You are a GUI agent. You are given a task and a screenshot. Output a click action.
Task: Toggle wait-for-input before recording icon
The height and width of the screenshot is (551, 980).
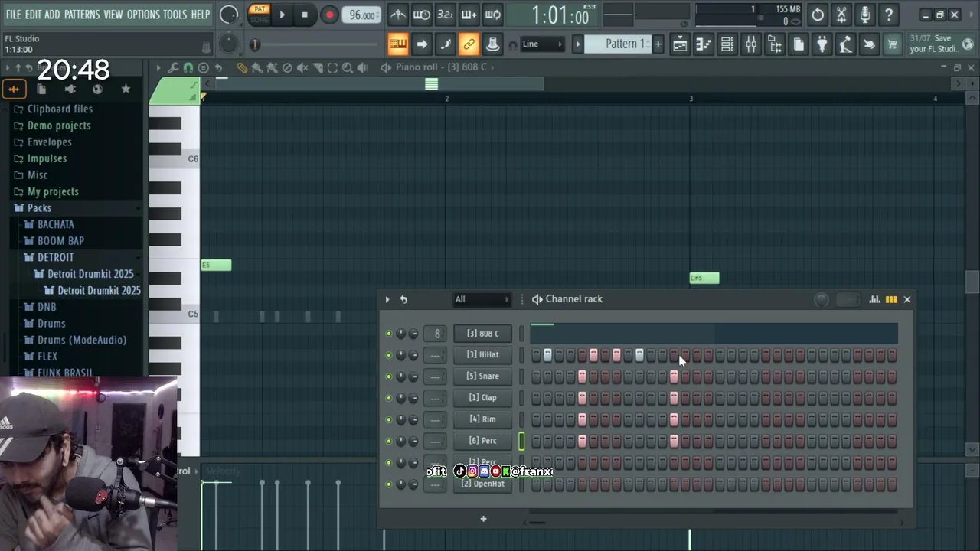tap(422, 15)
